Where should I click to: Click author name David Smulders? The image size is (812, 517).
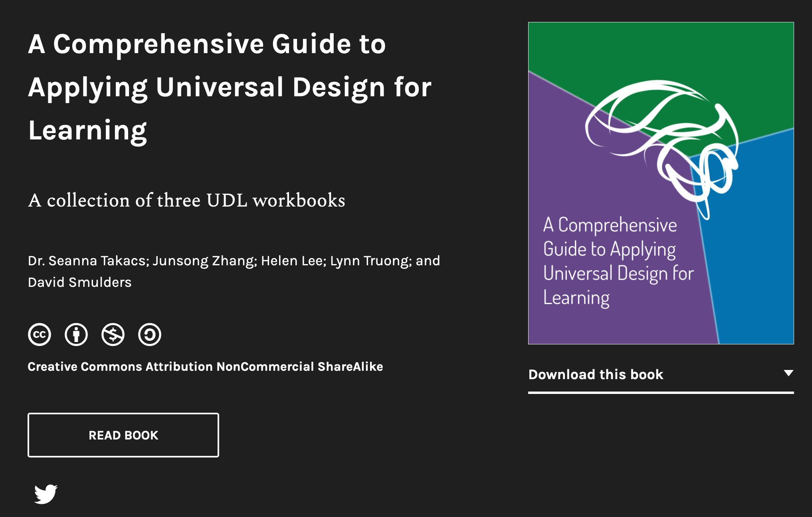79,282
